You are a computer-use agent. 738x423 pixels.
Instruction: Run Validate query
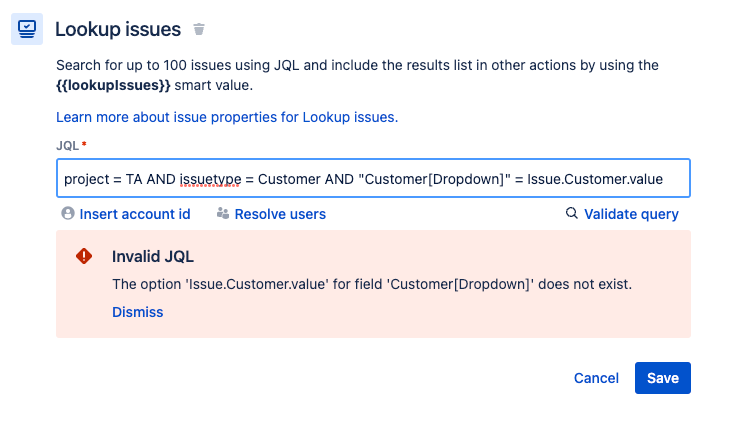point(631,214)
